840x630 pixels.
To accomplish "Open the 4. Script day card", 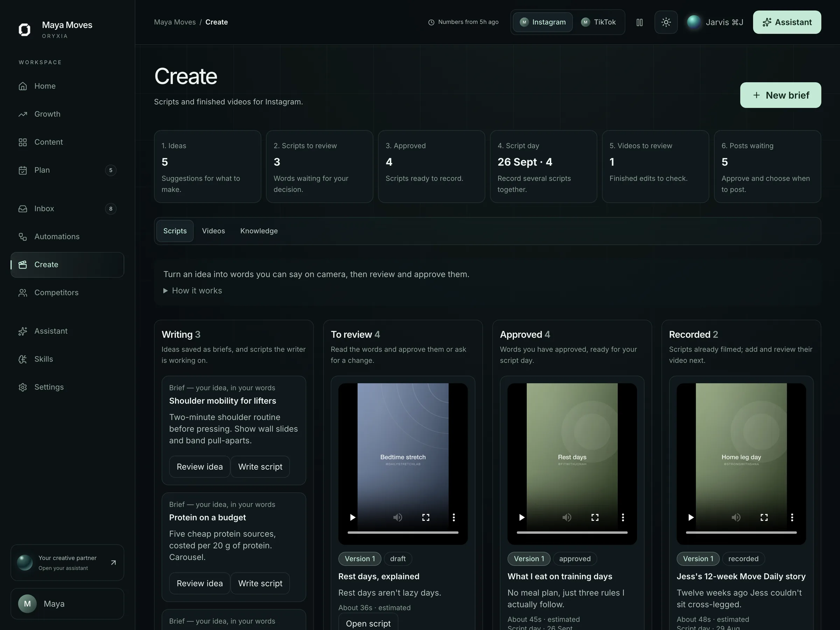I will [544, 167].
